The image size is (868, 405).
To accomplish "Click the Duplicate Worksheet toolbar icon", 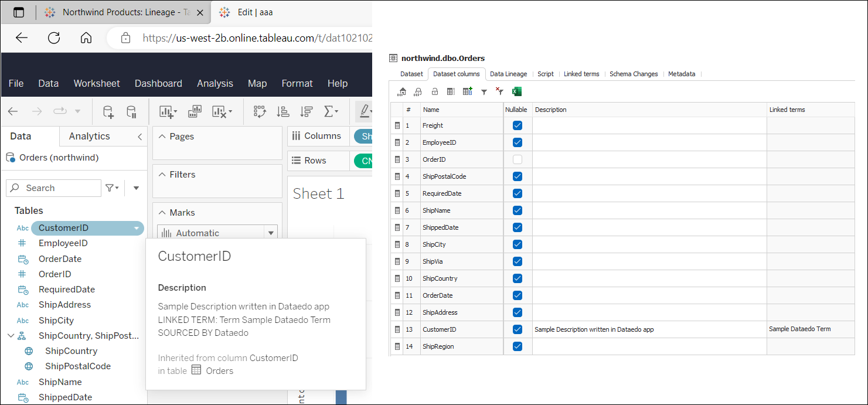I will [x=195, y=111].
